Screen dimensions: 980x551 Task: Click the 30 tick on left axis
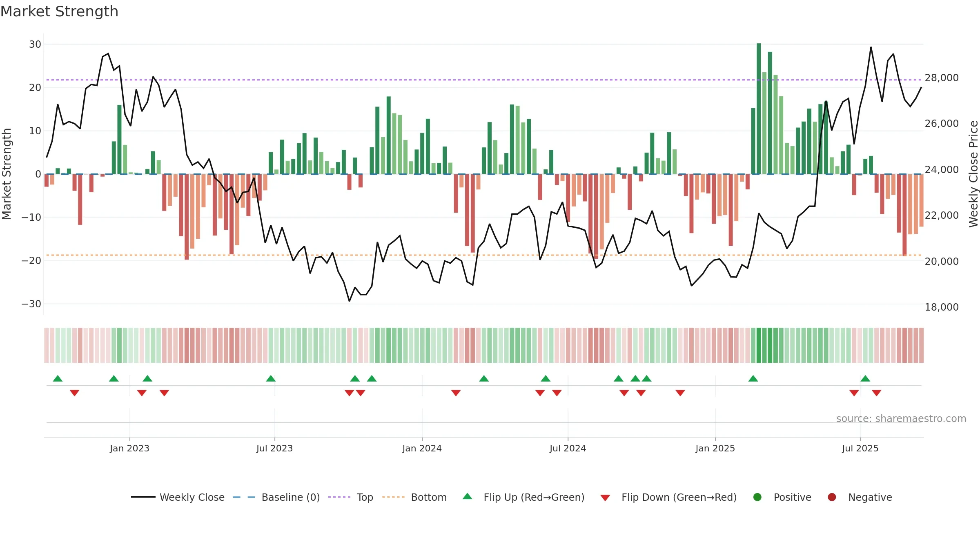35,44
